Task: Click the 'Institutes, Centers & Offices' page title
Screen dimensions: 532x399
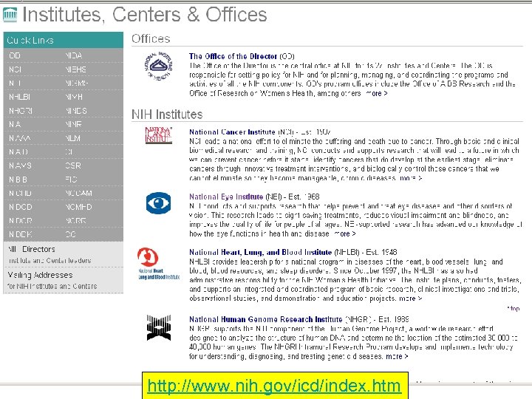Action: [145, 15]
